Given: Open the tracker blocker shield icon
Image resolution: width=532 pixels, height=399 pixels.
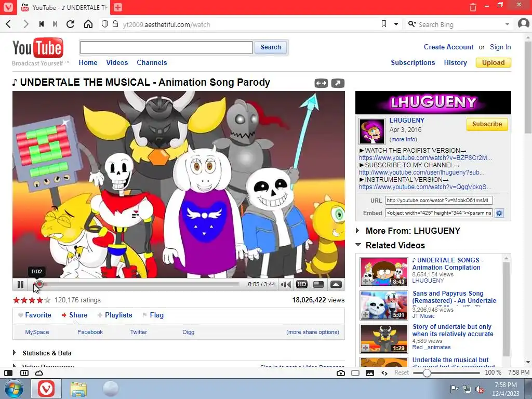Looking at the screenshot, I should coord(105,24).
